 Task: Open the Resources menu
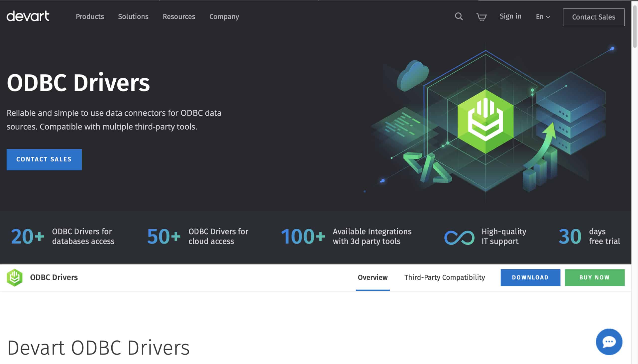coord(179,16)
